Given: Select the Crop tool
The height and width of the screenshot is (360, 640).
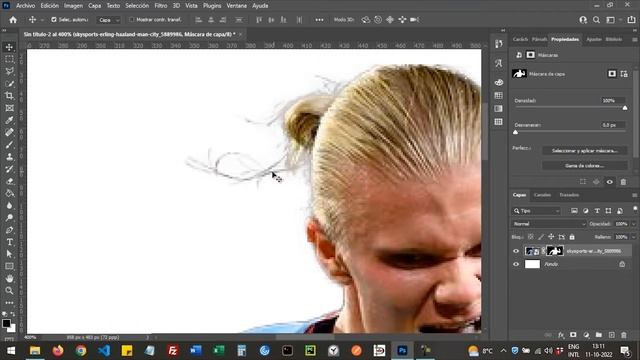Looking at the screenshot, I should pyautogui.click(x=9, y=96).
